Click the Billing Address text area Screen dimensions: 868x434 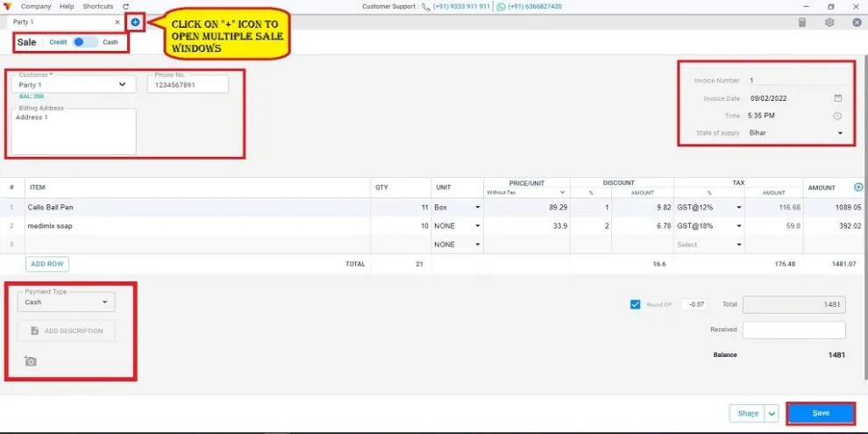tap(74, 132)
